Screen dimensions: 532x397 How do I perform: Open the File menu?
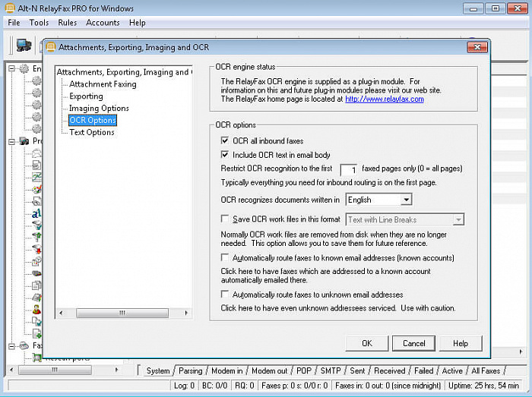click(x=14, y=23)
